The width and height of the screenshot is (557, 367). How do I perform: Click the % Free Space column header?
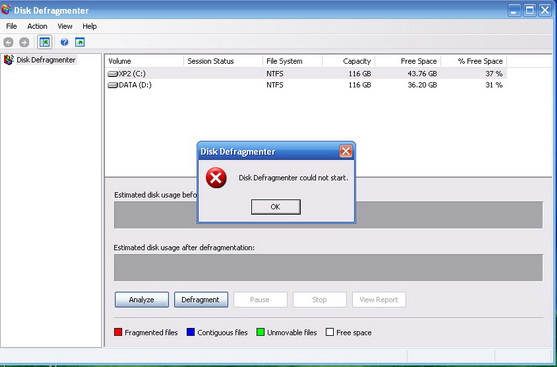[474, 61]
